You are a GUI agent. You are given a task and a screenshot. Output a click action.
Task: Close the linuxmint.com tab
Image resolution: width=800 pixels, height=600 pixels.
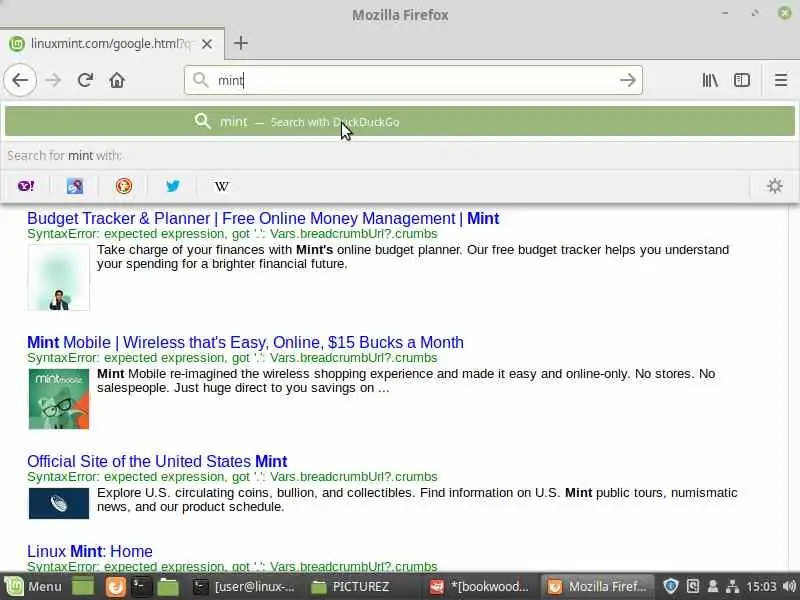click(207, 44)
